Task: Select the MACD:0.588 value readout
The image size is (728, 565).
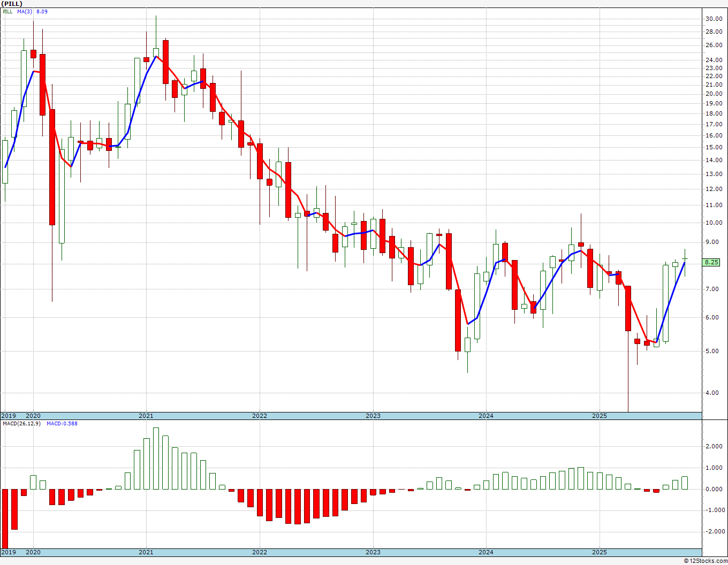Action: [62, 424]
